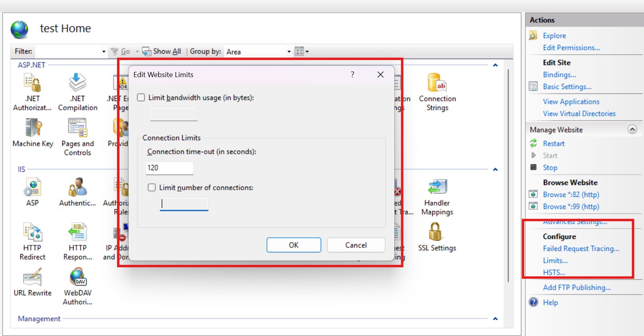Click the Browse *:82 icon
644x336 pixels.
pyautogui.click(x=533, y=194)
